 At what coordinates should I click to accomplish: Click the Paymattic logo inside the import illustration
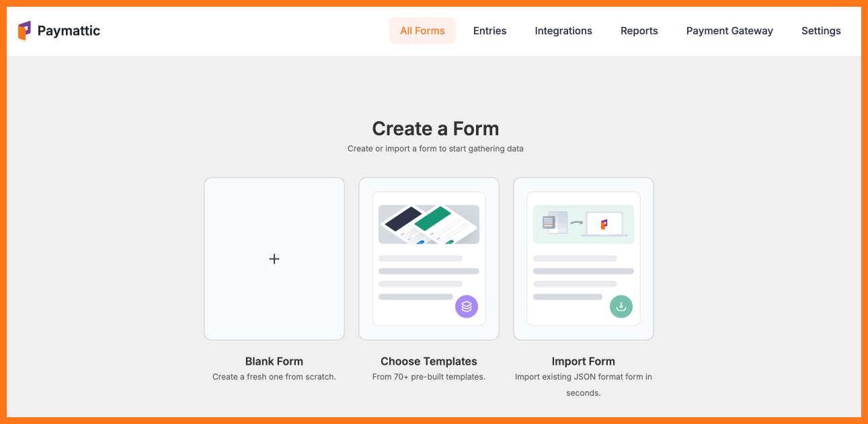pyautogui.click(x=604, y=223)
